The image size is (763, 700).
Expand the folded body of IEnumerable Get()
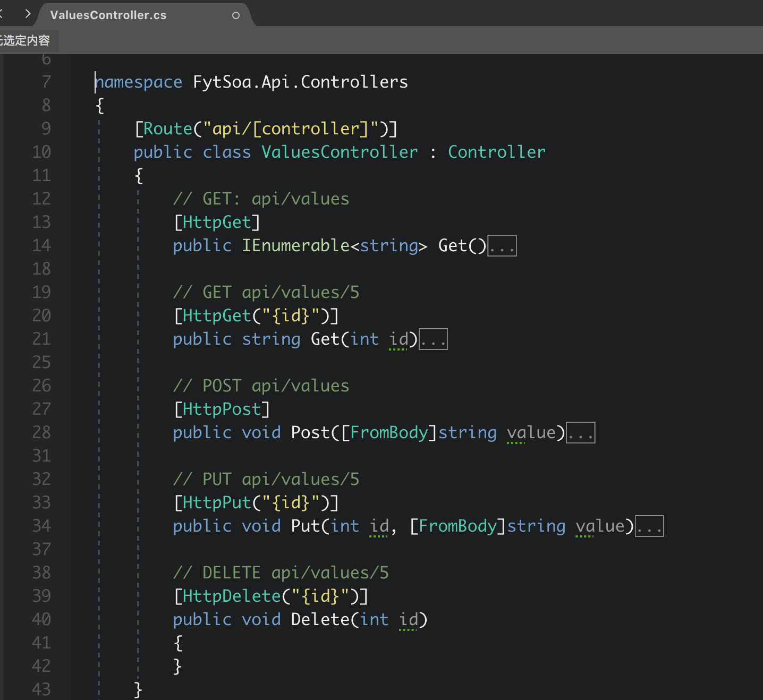point(502,246)
